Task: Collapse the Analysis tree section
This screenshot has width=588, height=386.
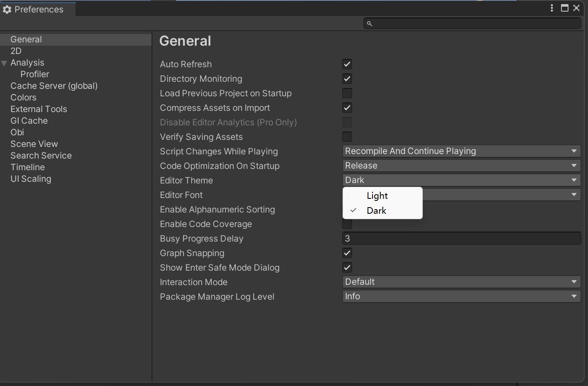Action: [4, 63]
